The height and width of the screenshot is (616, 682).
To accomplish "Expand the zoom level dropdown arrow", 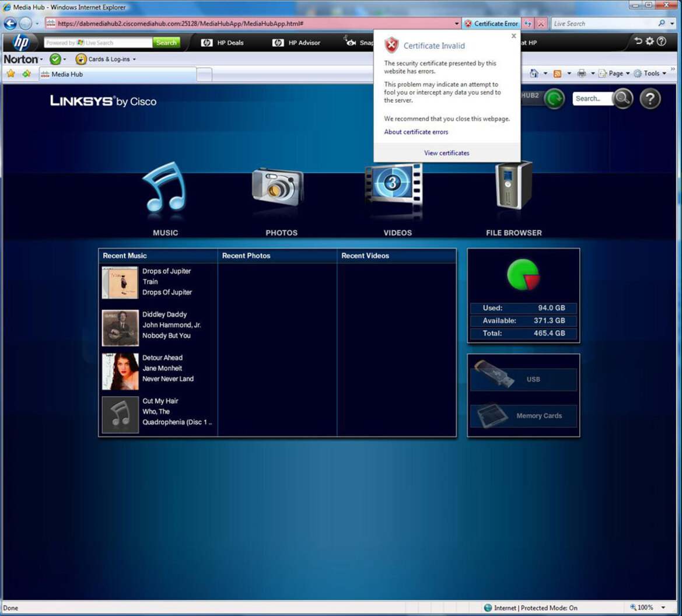I will (x=663, y=607).
